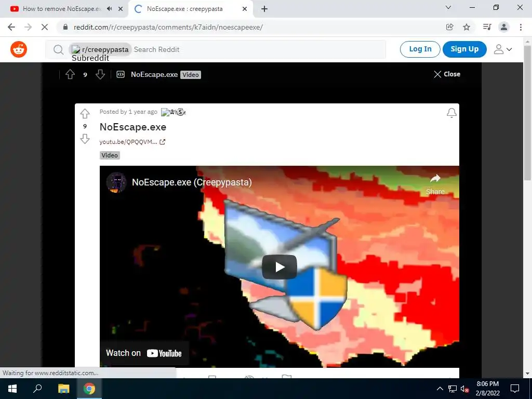Show hidden system tray icons

pos(440,389)
